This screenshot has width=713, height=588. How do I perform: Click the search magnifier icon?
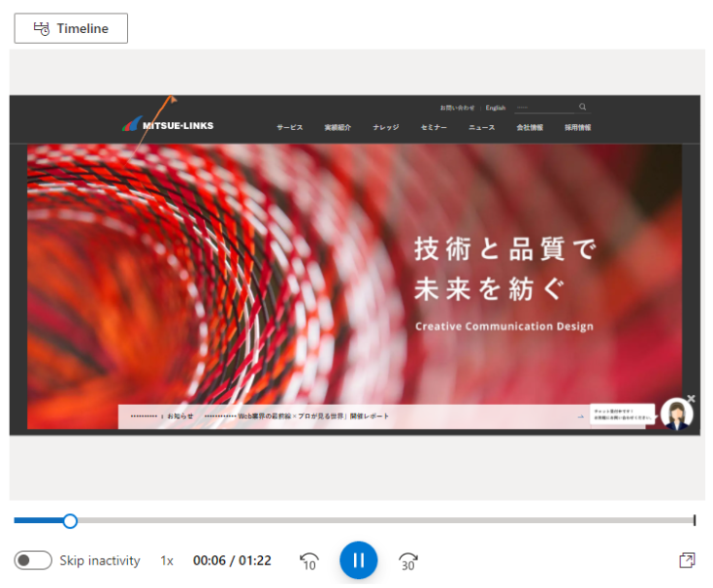tap(582, 107)
